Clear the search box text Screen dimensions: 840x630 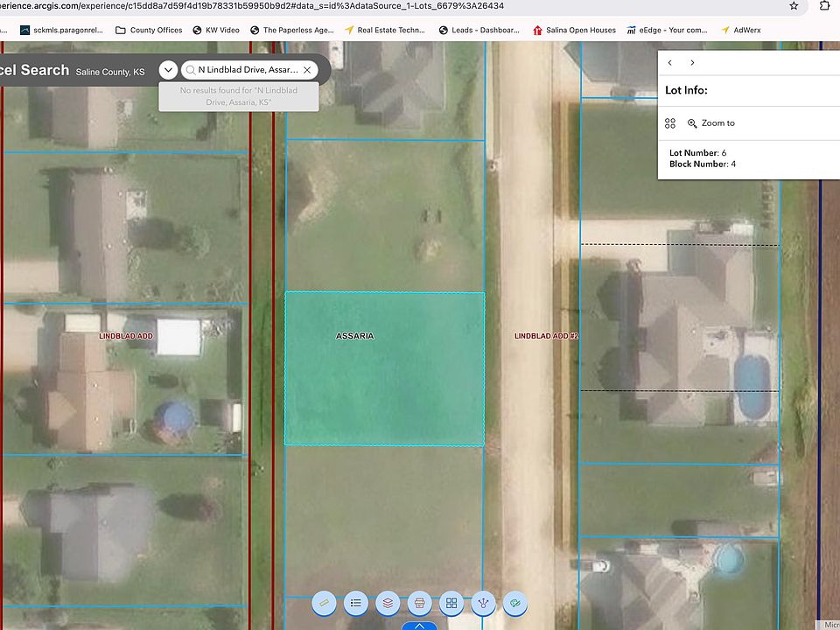point(307,70)
